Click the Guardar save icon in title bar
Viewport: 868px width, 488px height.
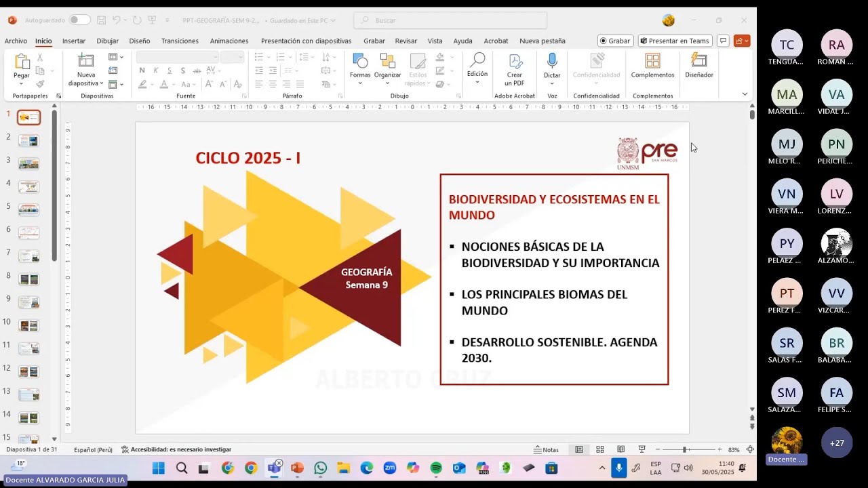click(101, 20)
